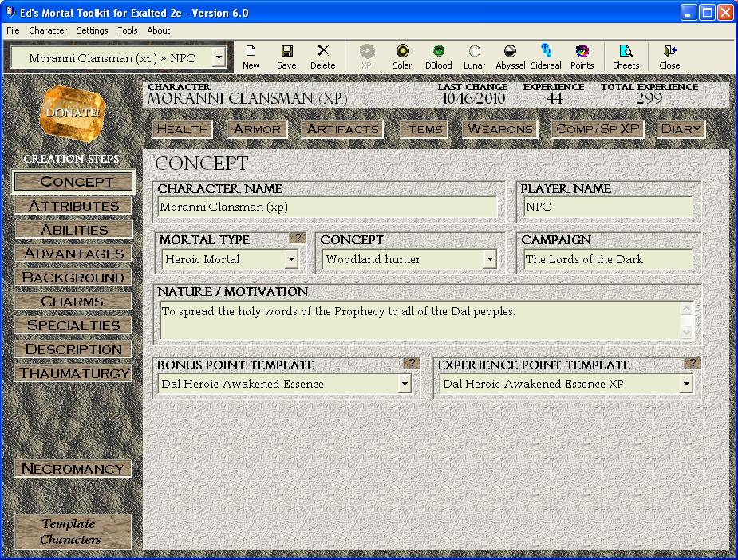Click into the Nature / Motivation text box
Screen dimensions: 738x560
pyautogui.click(x=420, y=321)
